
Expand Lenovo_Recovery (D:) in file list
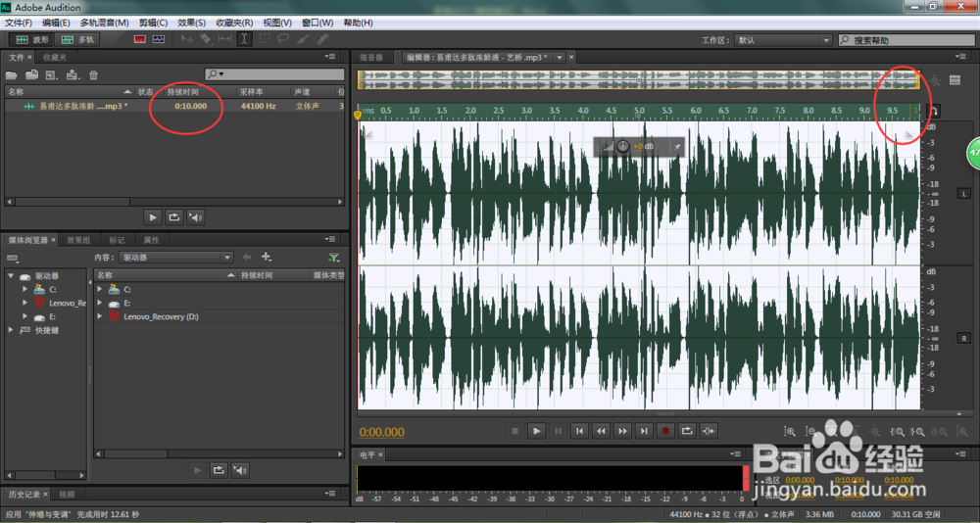point(99,316)
